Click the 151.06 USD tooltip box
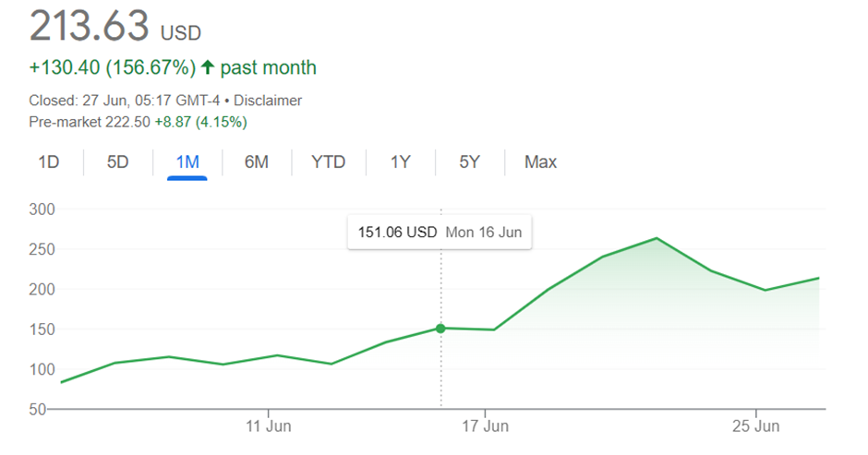The image size is (868, 455). point(440,233)
